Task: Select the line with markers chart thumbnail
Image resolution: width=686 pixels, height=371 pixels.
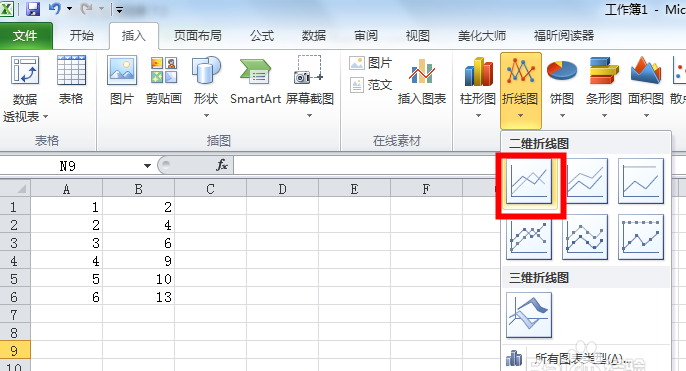Action: click(x=529, y=237)
